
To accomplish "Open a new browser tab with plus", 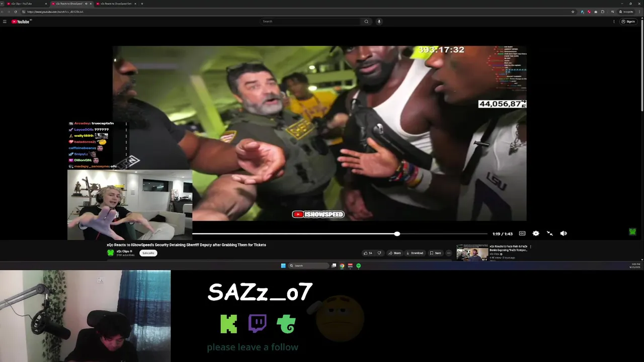I will [142, 4].
